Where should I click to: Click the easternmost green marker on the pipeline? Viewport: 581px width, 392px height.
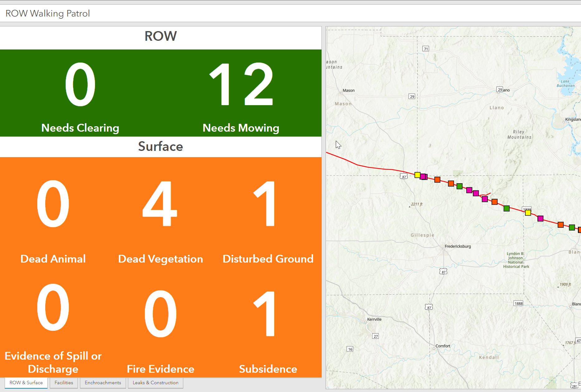pyautogui.click(x=572, y=227)
